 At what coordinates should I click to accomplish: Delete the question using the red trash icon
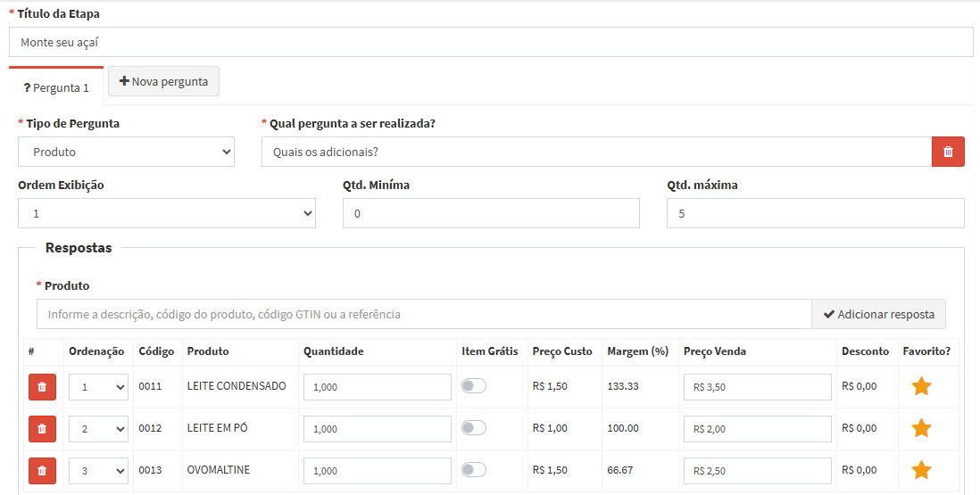coord(948,152)
